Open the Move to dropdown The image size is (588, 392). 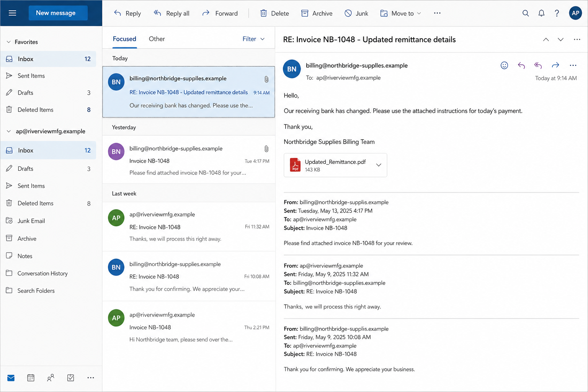point(400,13)
